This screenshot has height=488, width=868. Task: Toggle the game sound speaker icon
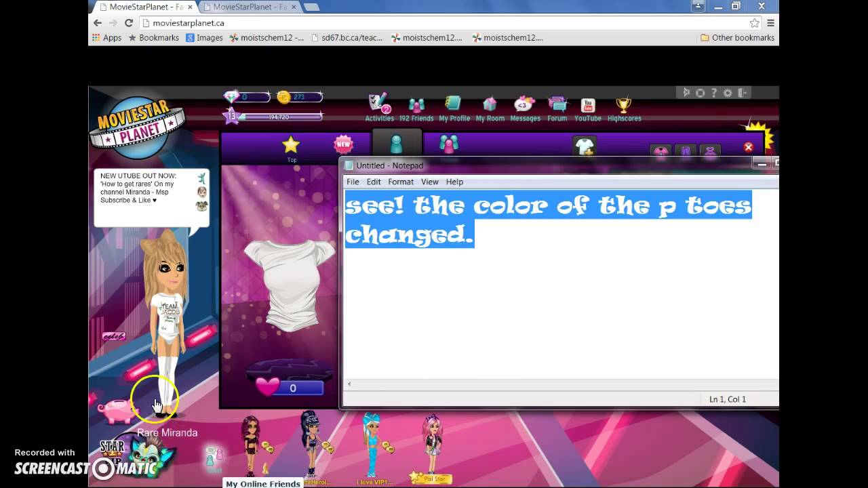[686, 93]
